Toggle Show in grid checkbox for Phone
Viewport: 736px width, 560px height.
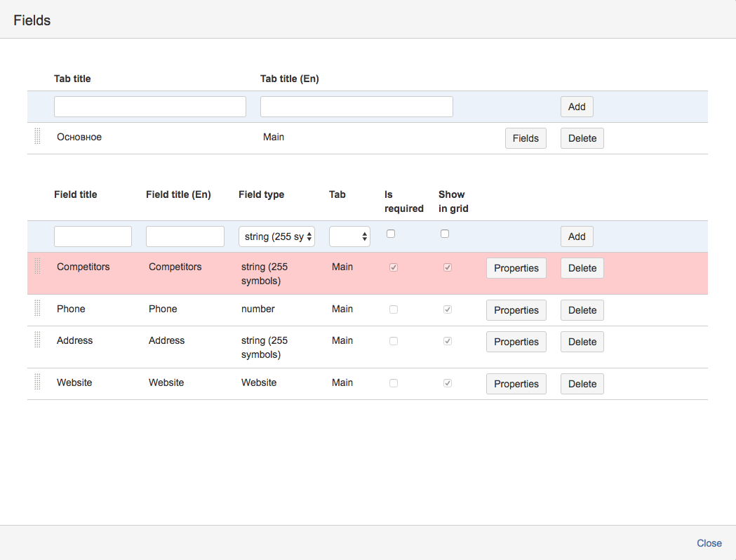448,309
